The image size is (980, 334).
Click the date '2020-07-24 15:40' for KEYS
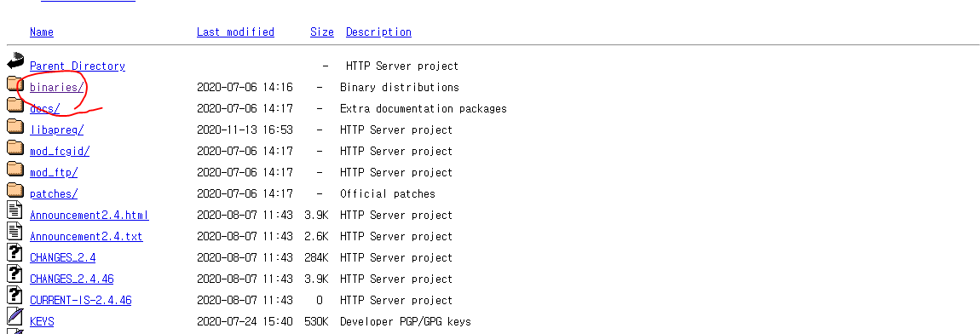click(x=245, y=321)
